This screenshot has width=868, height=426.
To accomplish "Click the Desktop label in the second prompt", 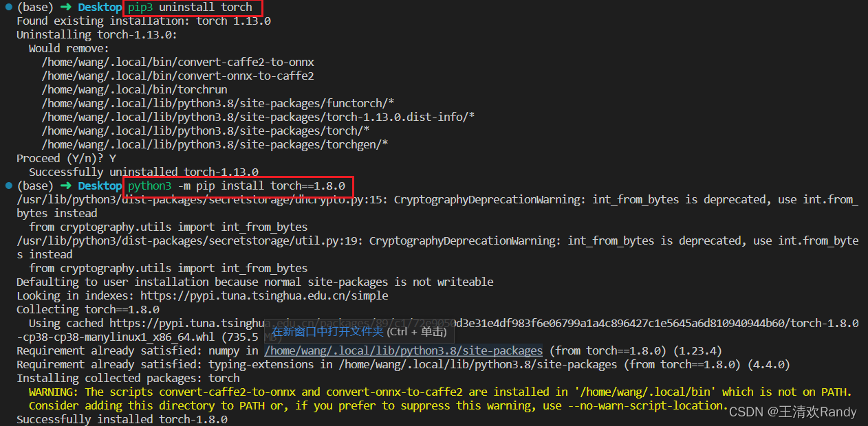I will click(x=99, y=186).
